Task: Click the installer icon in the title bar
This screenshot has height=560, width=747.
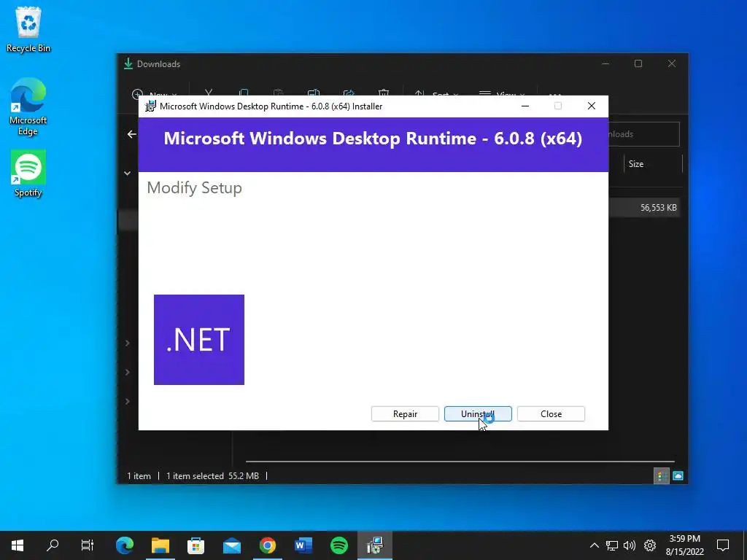Action: coord(150,106)
